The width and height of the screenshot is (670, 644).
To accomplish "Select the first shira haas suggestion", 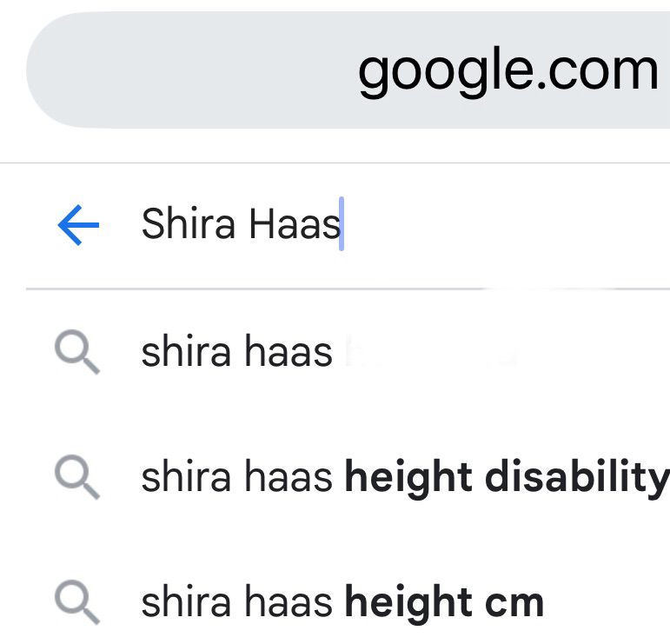I will (x=236, y=353).
